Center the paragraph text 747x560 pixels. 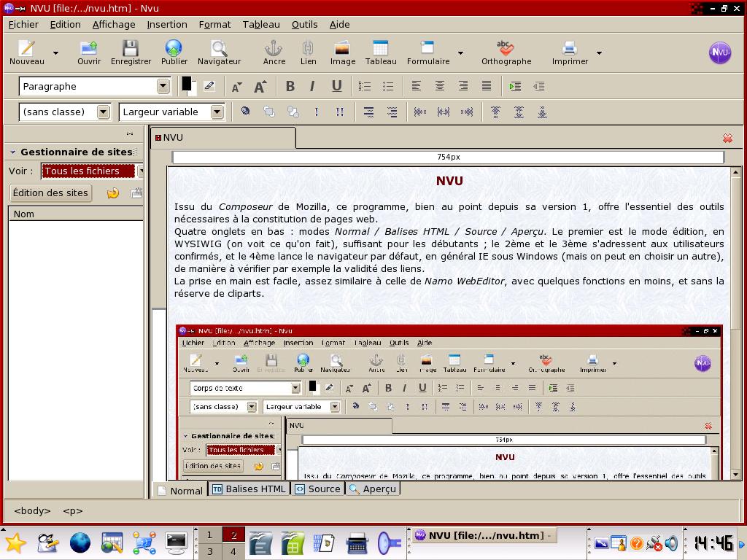pyautogui.click(x=440, y=86)
